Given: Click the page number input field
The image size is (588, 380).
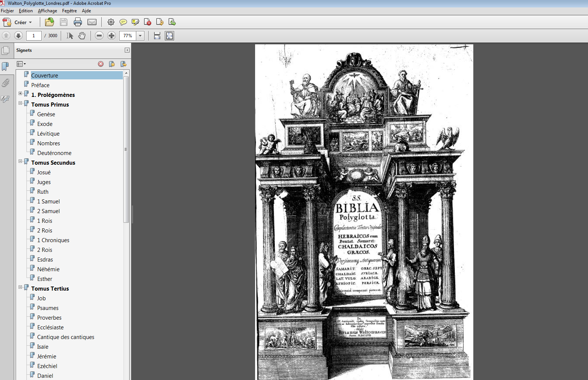Looking at the screenshot, I should tap(34, 36).
